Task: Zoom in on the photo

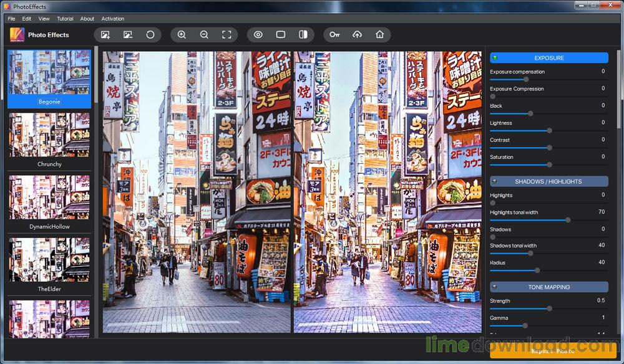Action: click(x=182, y=35)
